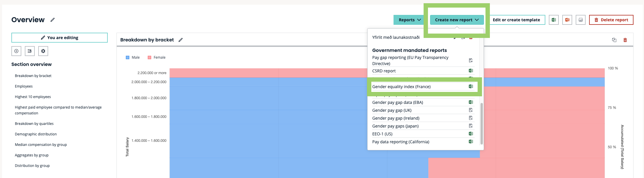
Task: Click the add section plus icon
Action: [16, 51]
